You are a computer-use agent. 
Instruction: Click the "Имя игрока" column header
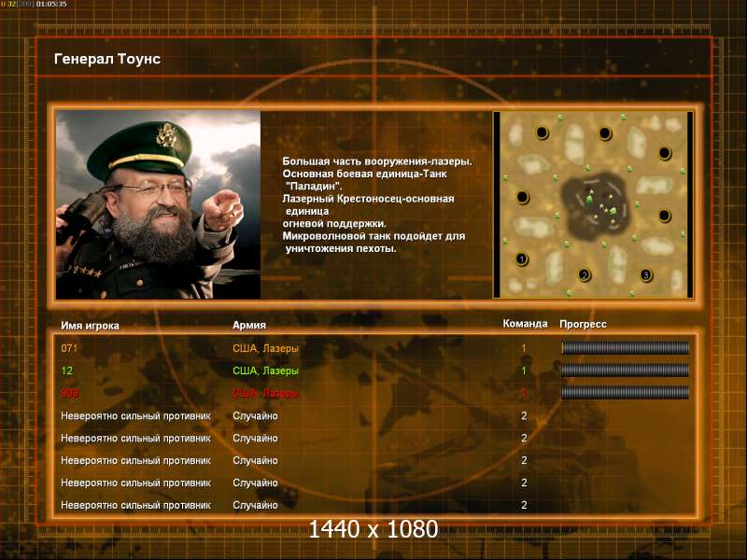point(90,326)
